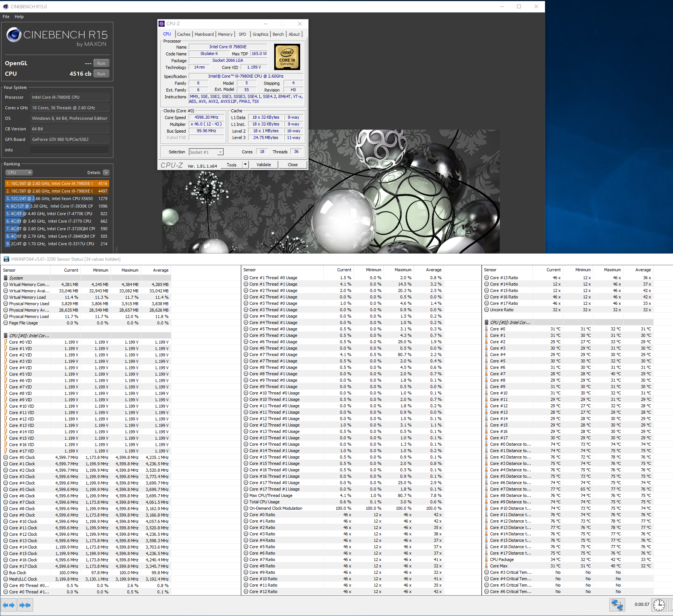This screenshot has width=673, height=616.
Task: Click the lightning icon beside Core #0 VID
Action: coord(6,342)
